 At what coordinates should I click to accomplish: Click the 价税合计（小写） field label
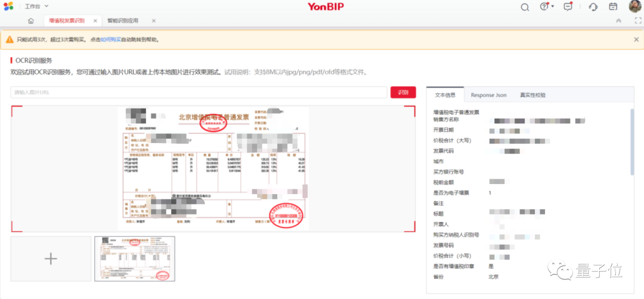(452, 256)
